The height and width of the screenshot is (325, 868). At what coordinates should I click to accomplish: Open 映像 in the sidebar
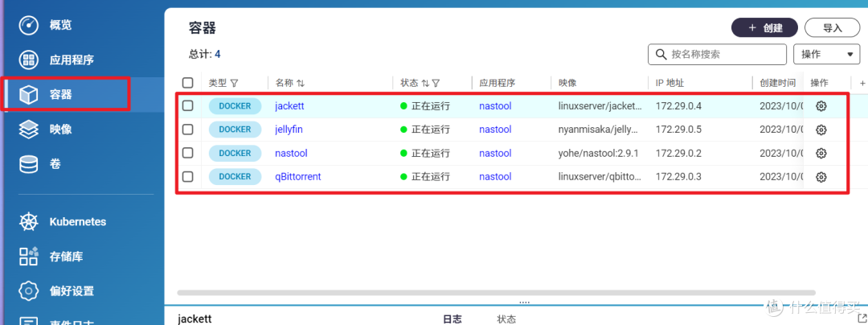(x=60, y=130)
